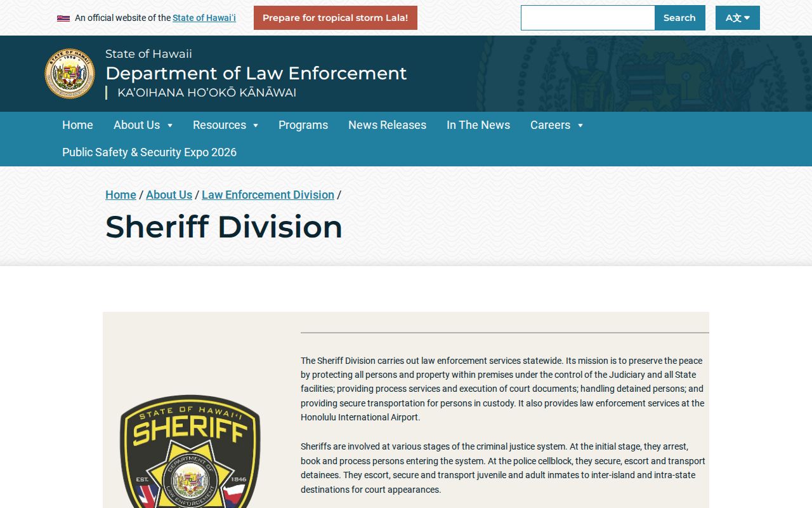
Task: Click the Home breadcrumb link
Action: pos(121,195)
